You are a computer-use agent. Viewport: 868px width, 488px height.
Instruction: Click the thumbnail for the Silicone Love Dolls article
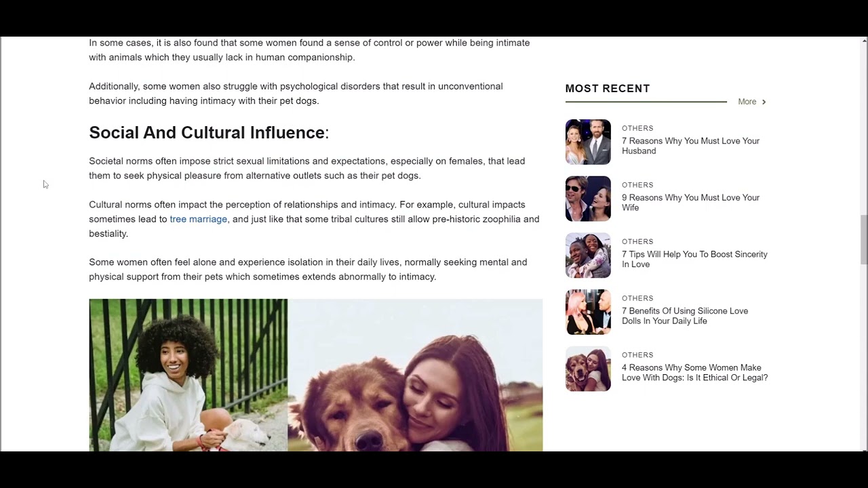coord(588,312)
